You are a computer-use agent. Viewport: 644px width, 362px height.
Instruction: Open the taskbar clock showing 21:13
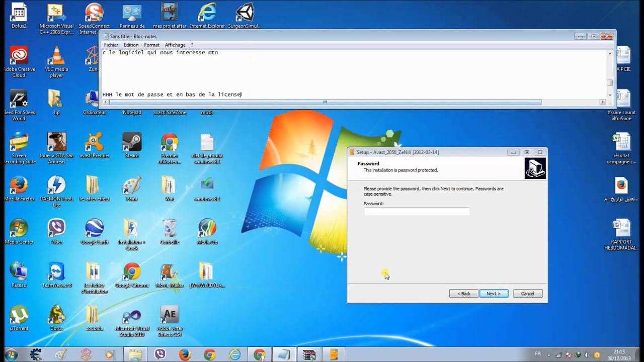click(619, 354)
